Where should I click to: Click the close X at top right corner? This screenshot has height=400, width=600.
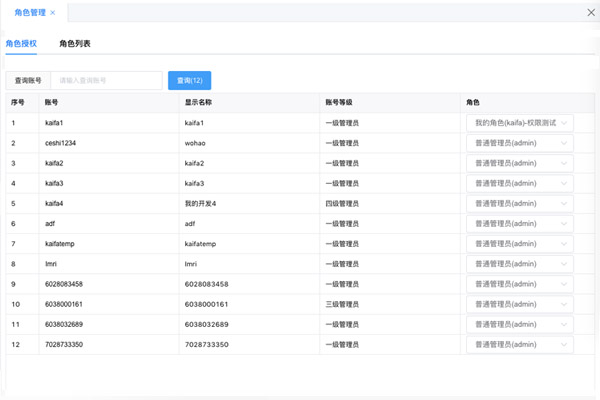(x=589, y=12)
